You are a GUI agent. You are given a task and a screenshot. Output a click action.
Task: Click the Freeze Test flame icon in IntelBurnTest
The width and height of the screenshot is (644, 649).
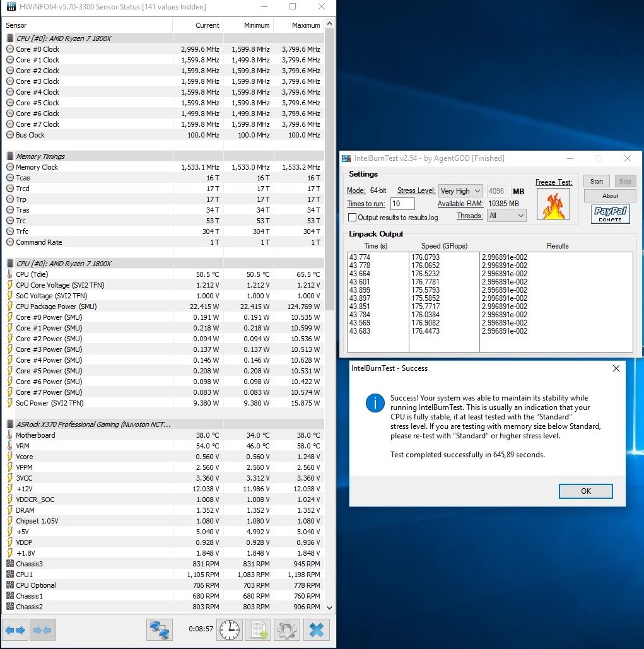coord(553,204)
